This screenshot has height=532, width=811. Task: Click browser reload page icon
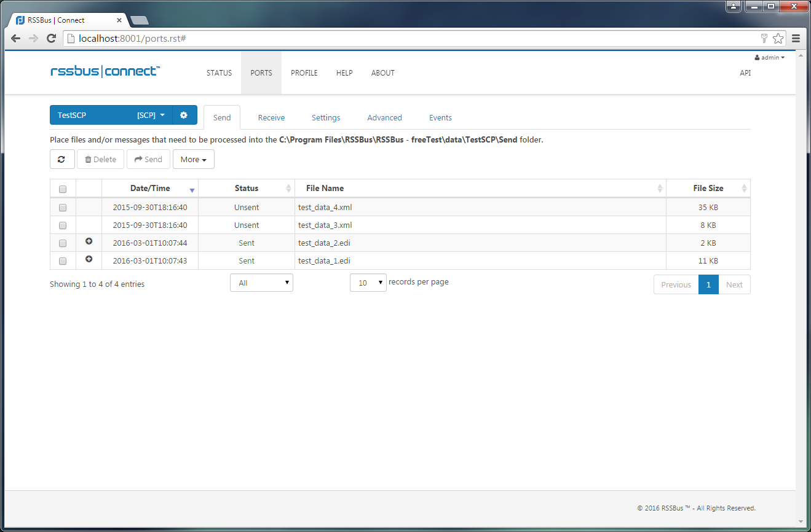coord(52,39)
